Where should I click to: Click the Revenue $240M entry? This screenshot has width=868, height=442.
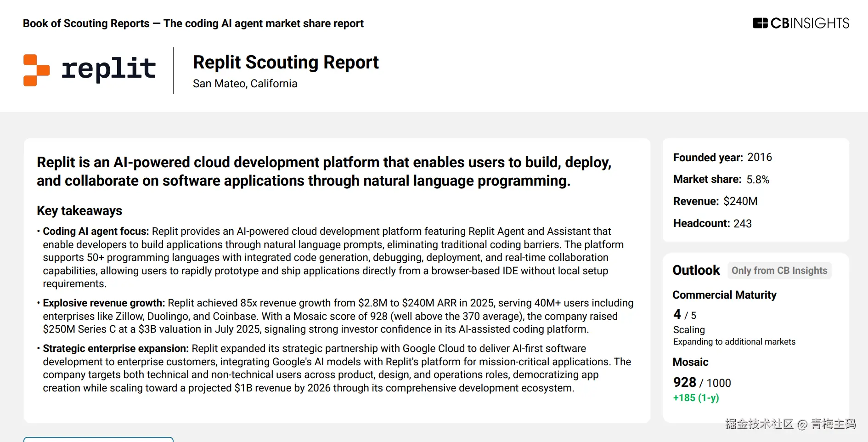[x=715, y=201]
